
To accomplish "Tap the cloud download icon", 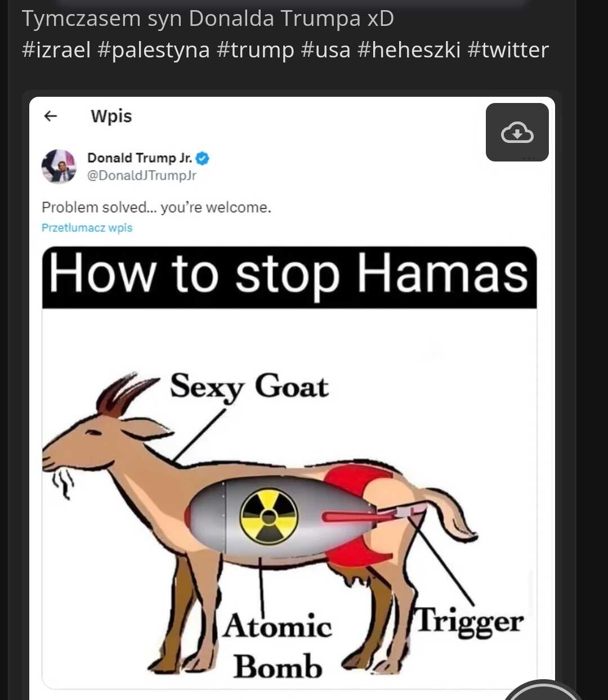I will click(x=517, y=132).
